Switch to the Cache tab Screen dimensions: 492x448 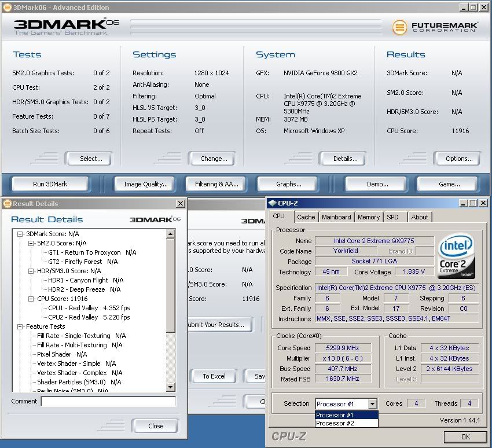pos(306,217)
